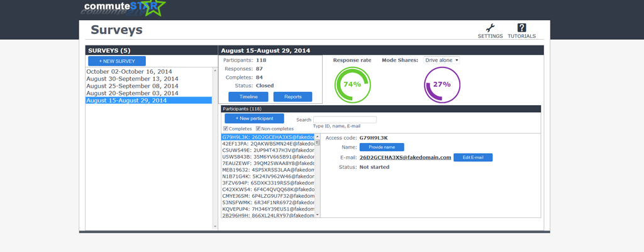Viewport: 644px width, 252px height.
Task: Click the 74% response rate gauge
Action: point(352,84)
